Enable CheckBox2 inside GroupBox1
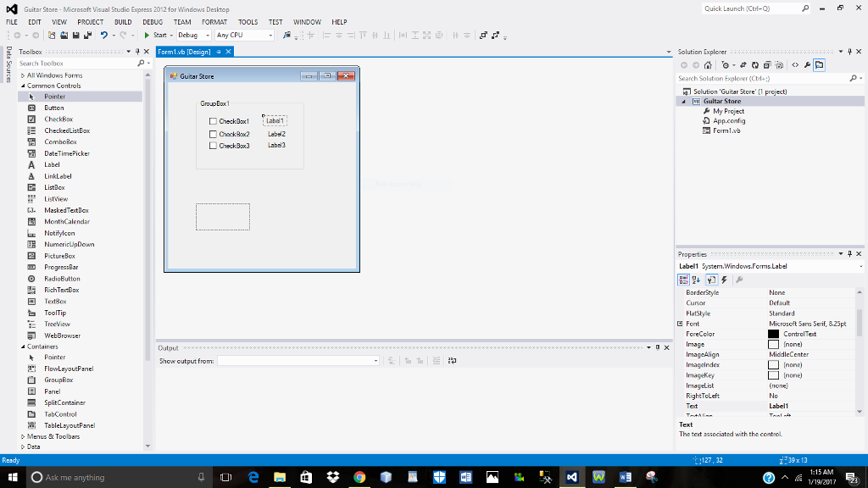Screen dimensions: 868x488 click(214, 134)
